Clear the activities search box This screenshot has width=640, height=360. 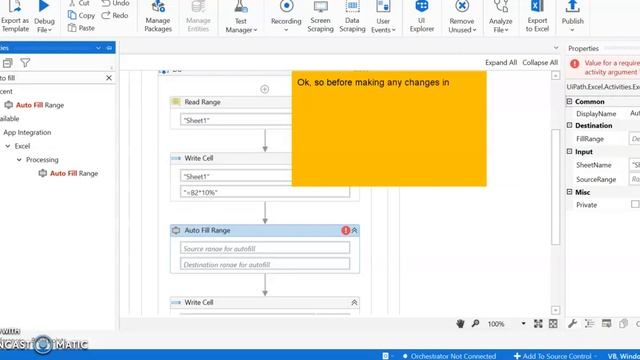[109, 78]
